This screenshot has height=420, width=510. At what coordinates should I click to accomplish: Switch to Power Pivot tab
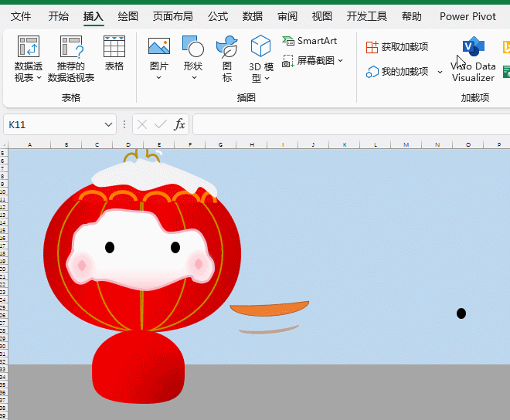tap(467, 16)
